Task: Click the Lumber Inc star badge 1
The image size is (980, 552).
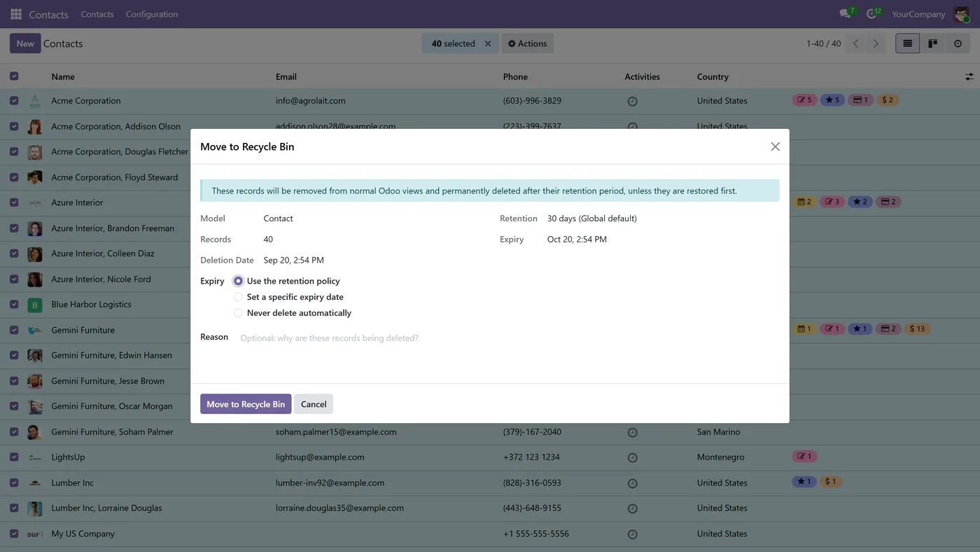Action: tap(804, 482)
